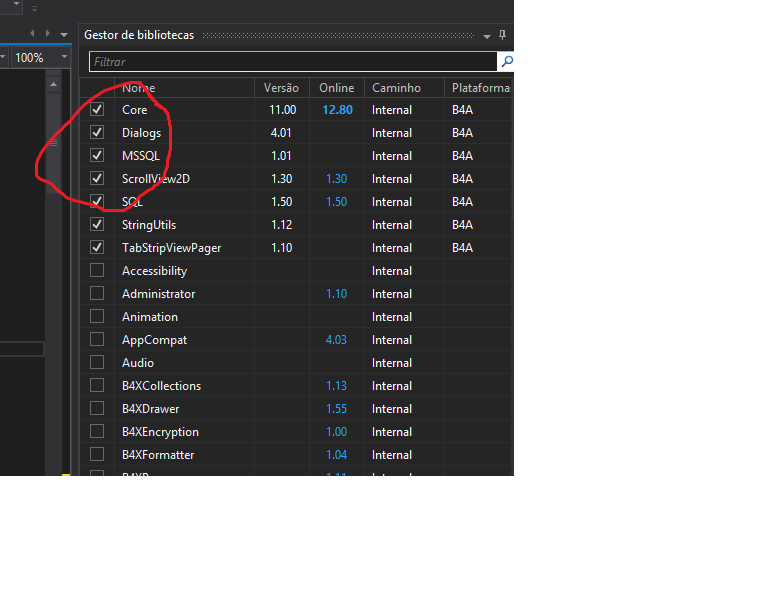The width and height of the screenshot is (773, 614).
Task: Select the TabStripViewPager library name
Action: click(x=172, y=248)
